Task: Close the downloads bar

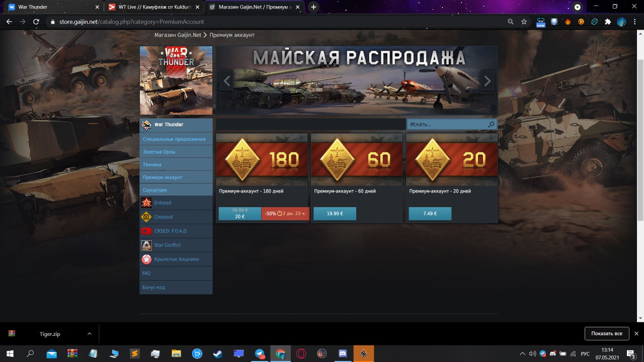Action: (636, 333)
